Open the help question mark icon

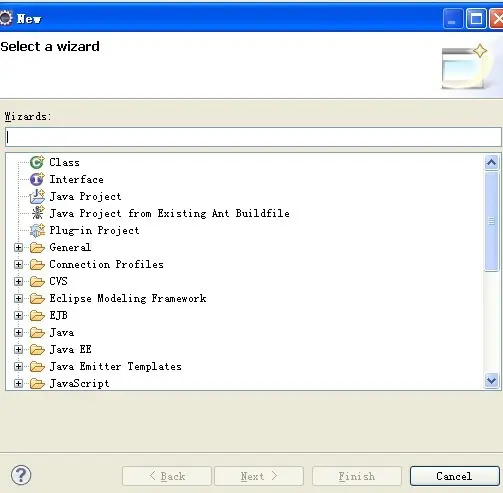21,475
